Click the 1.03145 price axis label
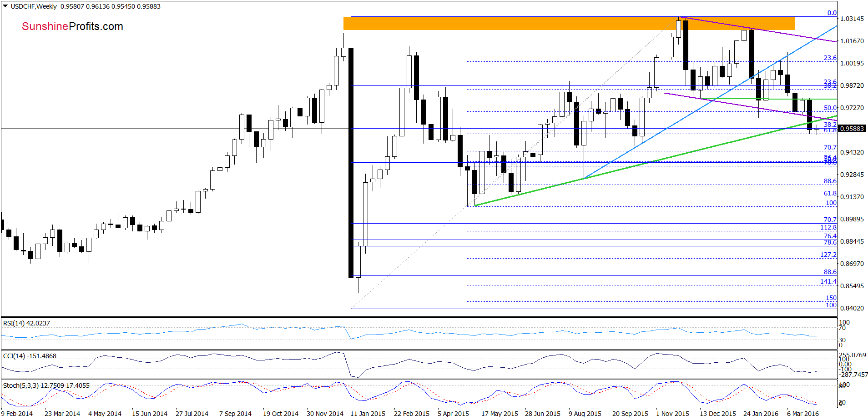Screen dimensions: 868x420 852,19
